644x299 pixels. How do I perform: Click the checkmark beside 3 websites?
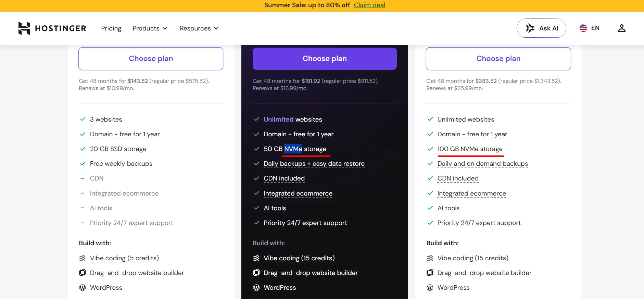pos(83,119)
